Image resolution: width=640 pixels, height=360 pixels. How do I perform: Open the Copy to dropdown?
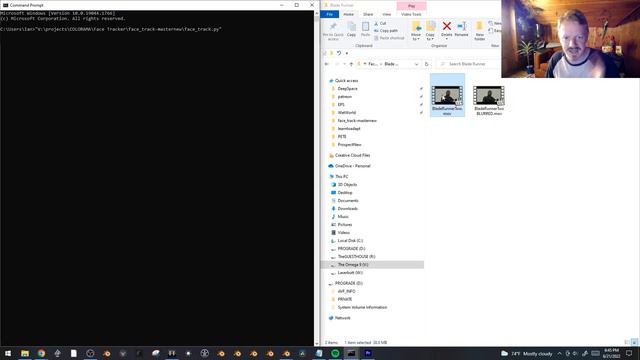tap(430, 31)
